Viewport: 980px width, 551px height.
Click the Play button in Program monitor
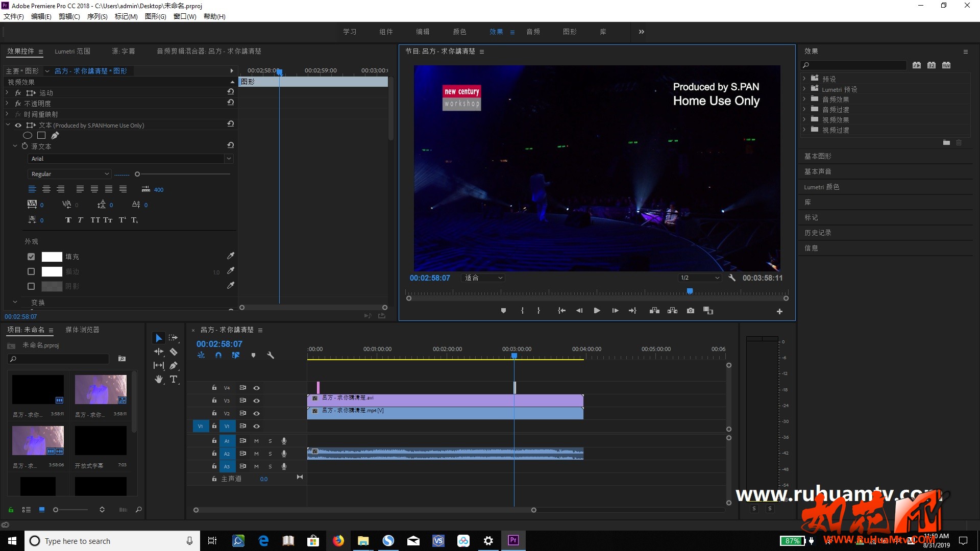[597, 311]
